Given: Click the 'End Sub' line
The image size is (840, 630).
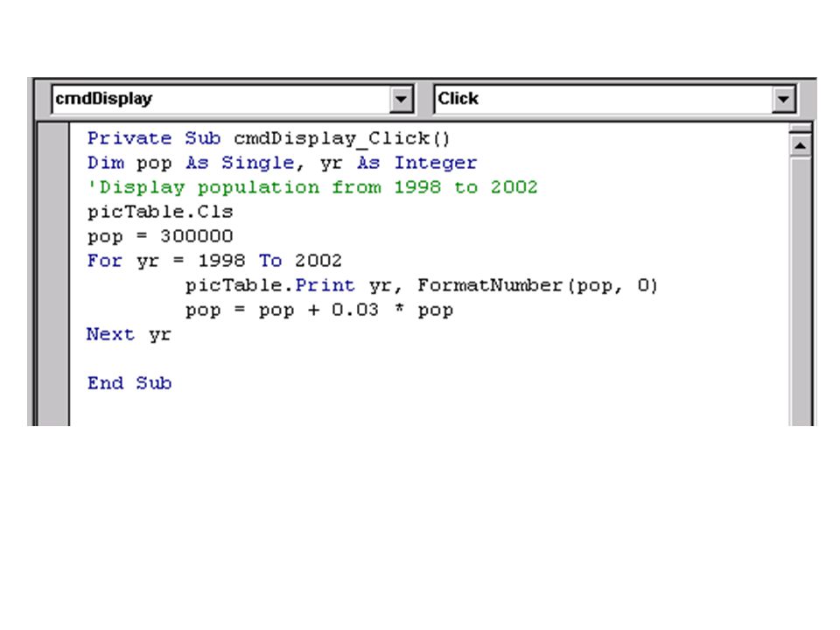Looking at the screenshot, I should [x=129, y=383].
